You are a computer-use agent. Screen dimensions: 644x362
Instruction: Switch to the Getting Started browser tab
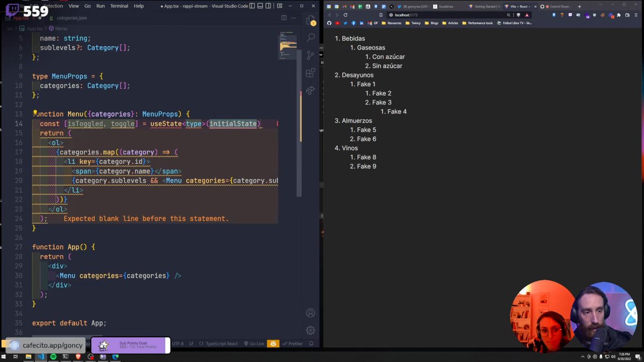pos(486,6)
